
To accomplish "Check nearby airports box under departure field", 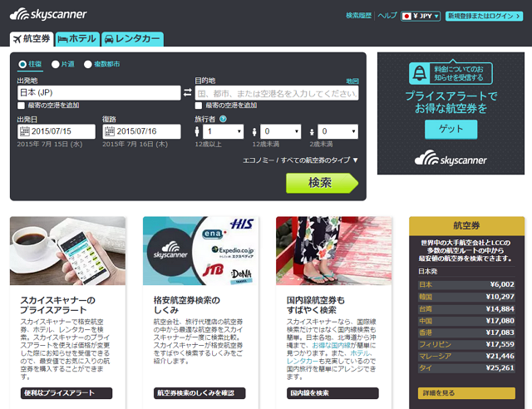I will [x=21, y=106].
